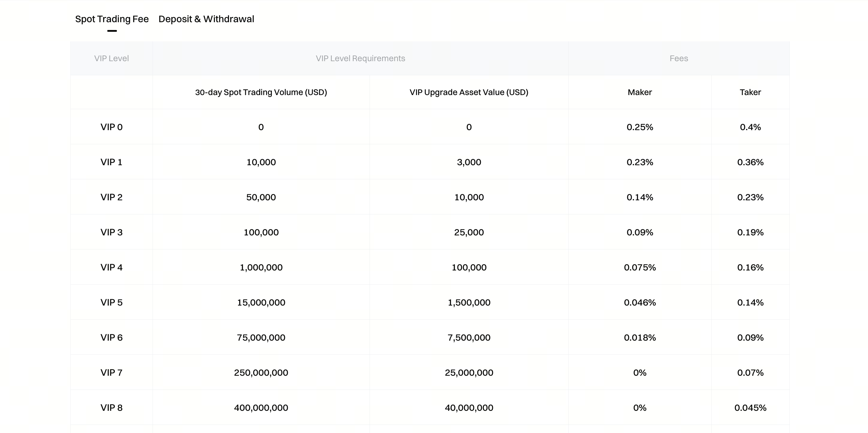This screenshot has height=433, width=868.
Task: Click the 0.075% maker fee cell
Action: (x=640, y=267)
